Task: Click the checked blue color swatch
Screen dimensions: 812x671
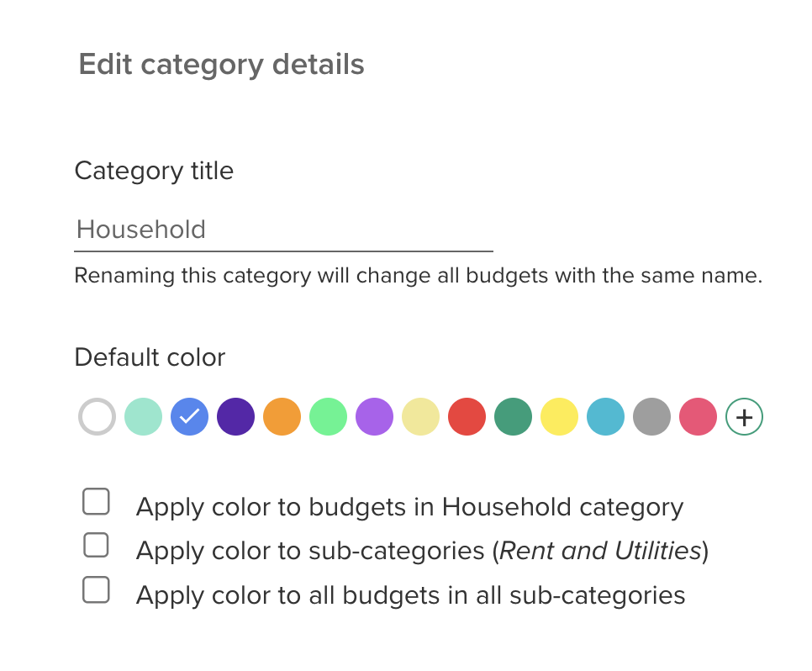Action: tap(189, 417)
